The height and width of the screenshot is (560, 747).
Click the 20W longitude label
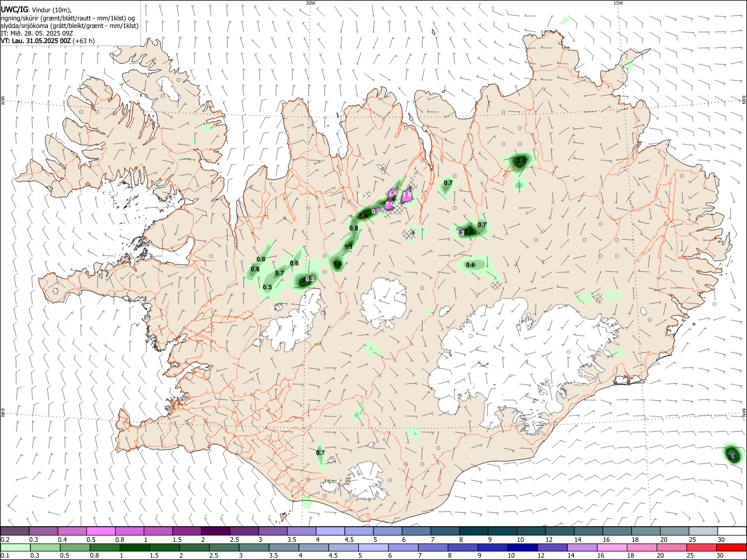point(310,3)
